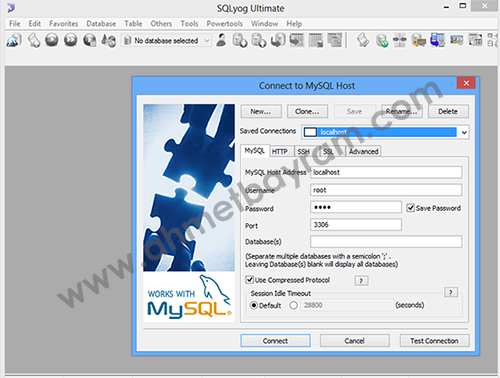Click the Execute and Edit Resultset icon
Image resolution: width=500 pixels, height=378 pixels.
click(x=90, y=40)
